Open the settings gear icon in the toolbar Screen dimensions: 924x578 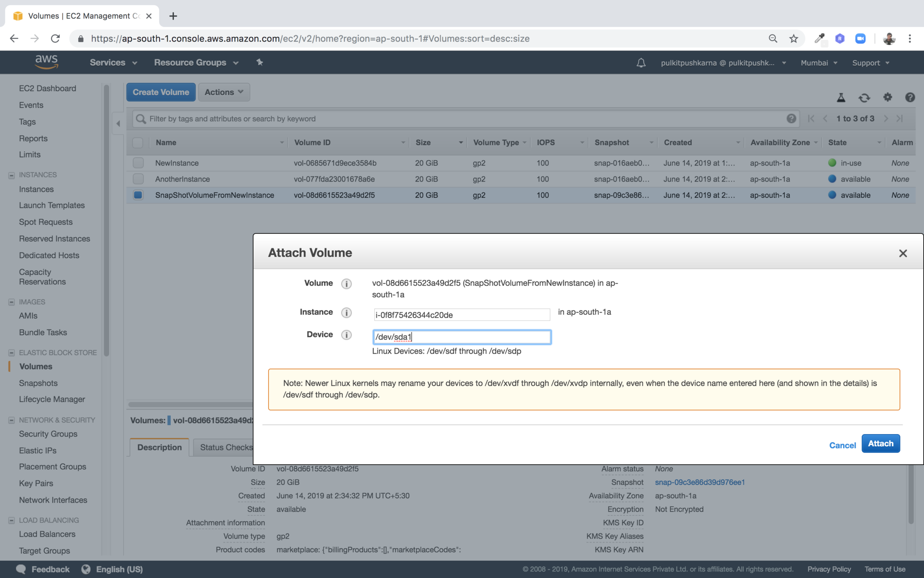click(887, 98)
